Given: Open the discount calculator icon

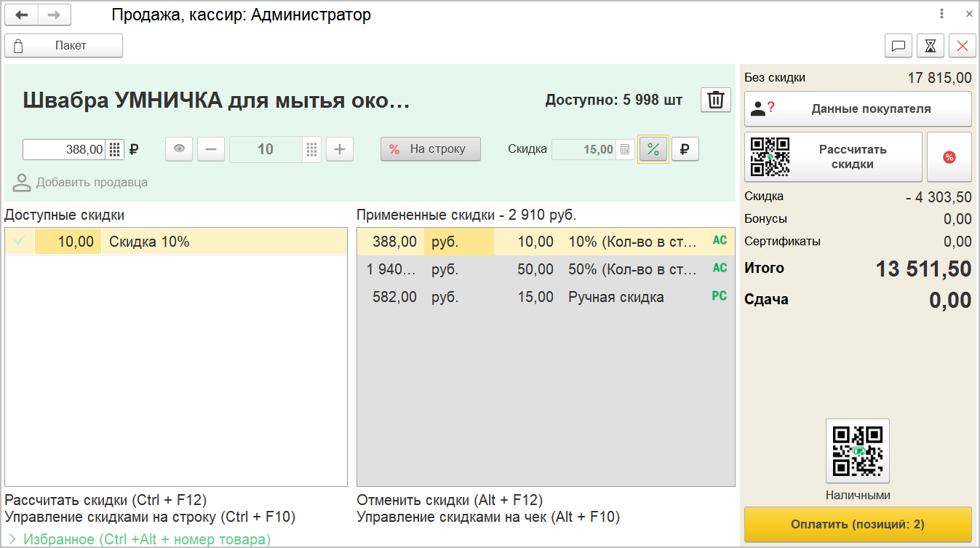Looking at the screenshot, I should pyautogui.click(x=625, y=150).
